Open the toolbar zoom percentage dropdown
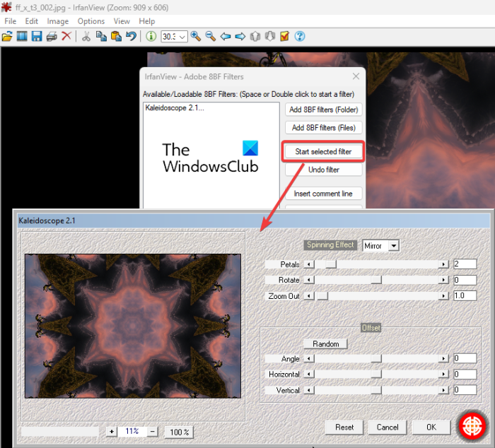Image resolution: width=495 pixels, height=448 pixels. 183,37
